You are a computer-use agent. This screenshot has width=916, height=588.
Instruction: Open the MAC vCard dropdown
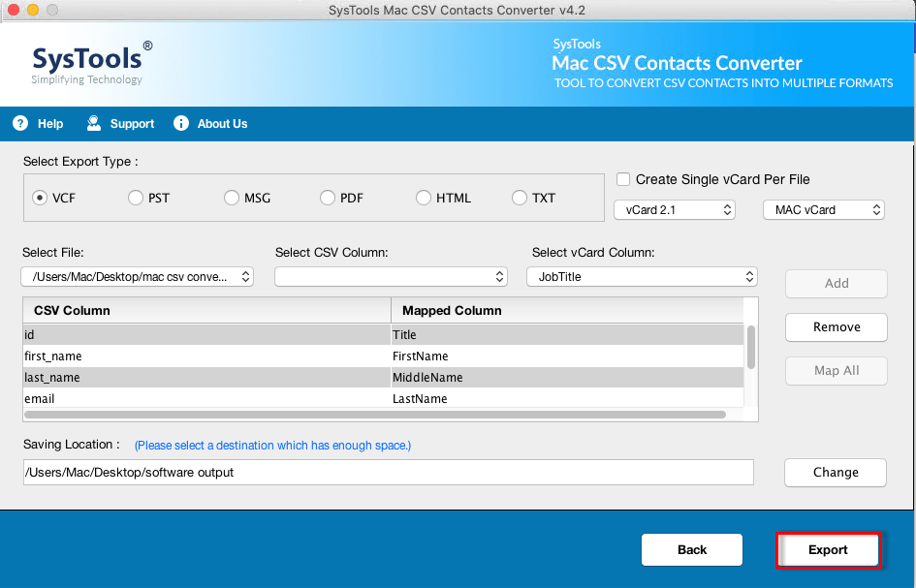(823, 209)
